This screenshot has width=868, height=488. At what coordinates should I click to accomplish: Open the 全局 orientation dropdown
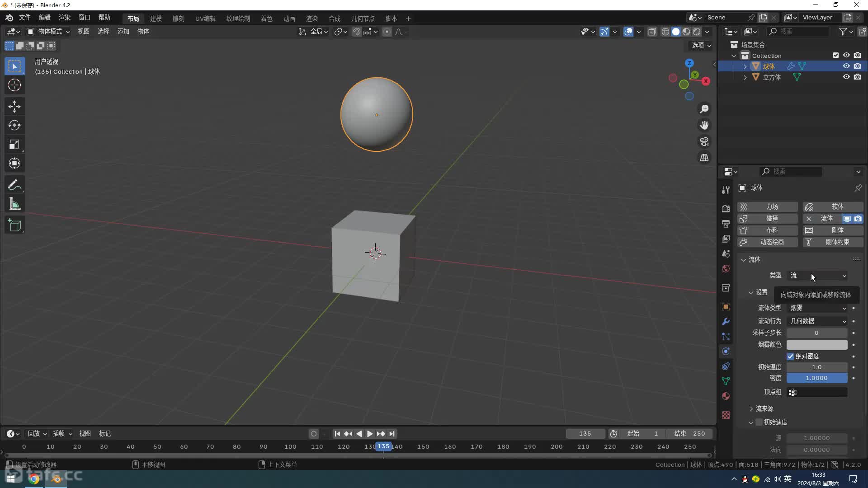click(314, 32)
